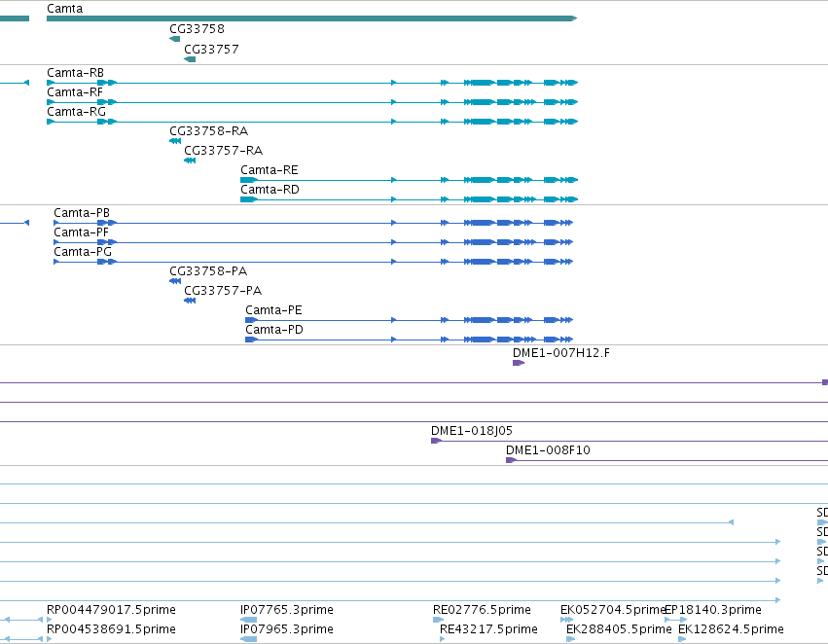The height and width of the screenshot is (644, 828).
Task: Click the DME1-007H12.F clone label
Action: click(560, 352)
